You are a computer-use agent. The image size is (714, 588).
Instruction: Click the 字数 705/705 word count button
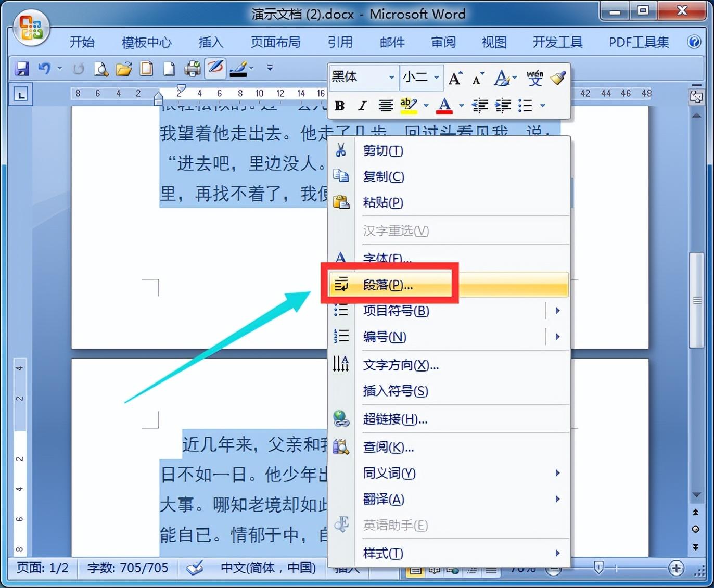pos(127,568)
